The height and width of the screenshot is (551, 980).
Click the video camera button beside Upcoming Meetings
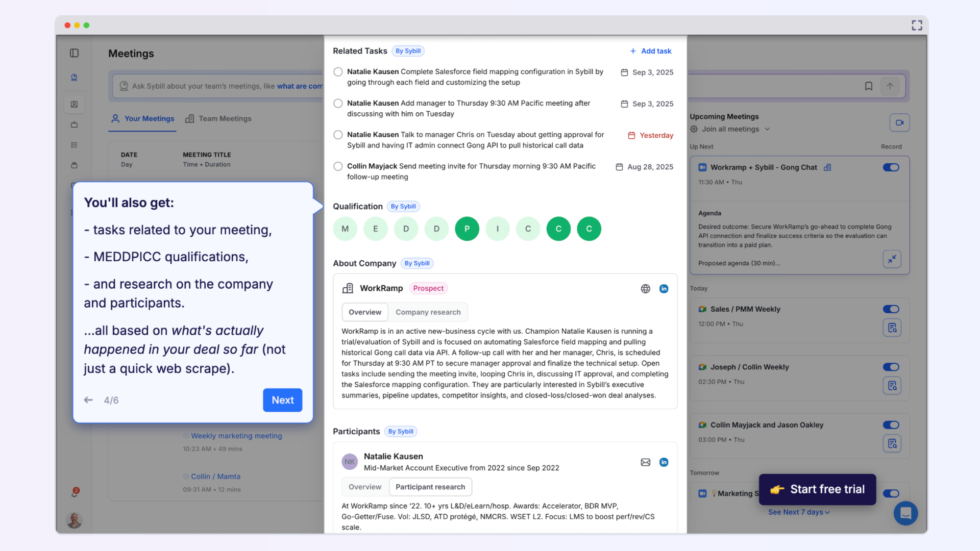tap(899, 122)
